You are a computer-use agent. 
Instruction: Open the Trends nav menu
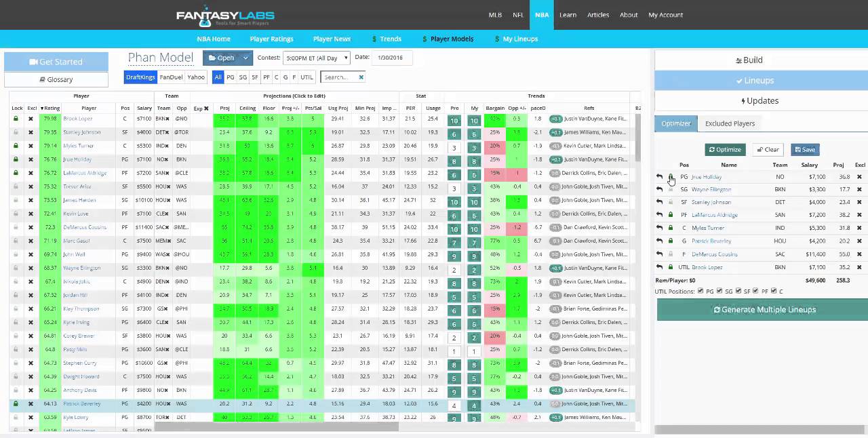pyautogui.click(x=387, y=39)
